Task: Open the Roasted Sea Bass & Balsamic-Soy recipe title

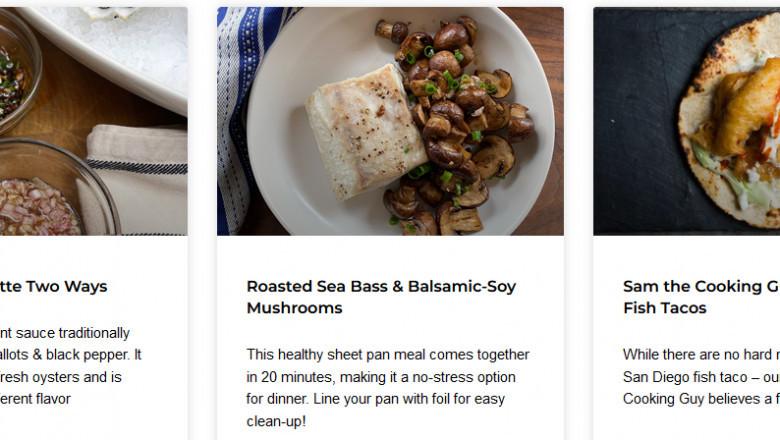Action: (381, 286)
